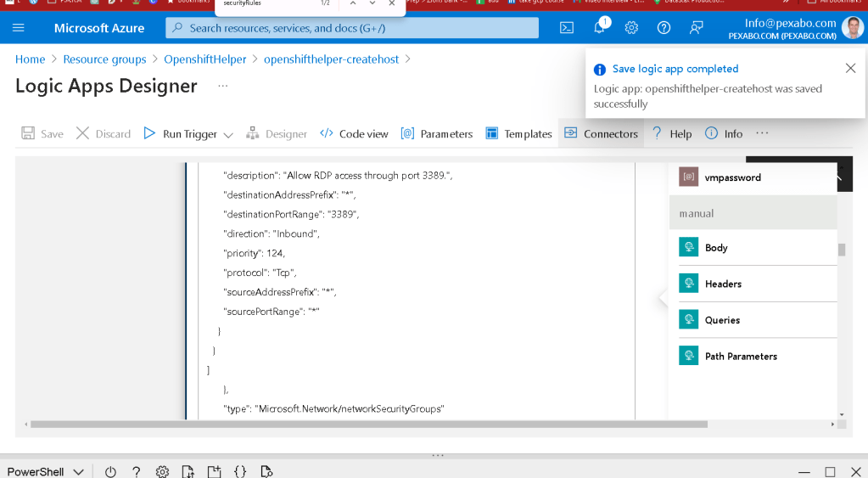The image size is (868, 478).
Task: Click the type Microsoft.Network/networkSecurityGroups line
Action: (x=333, y=408)
